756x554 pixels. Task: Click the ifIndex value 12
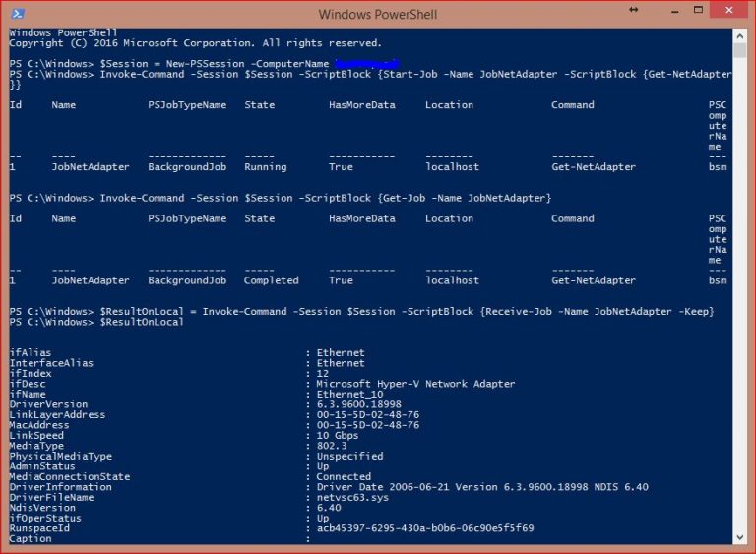tap(323, 374)
